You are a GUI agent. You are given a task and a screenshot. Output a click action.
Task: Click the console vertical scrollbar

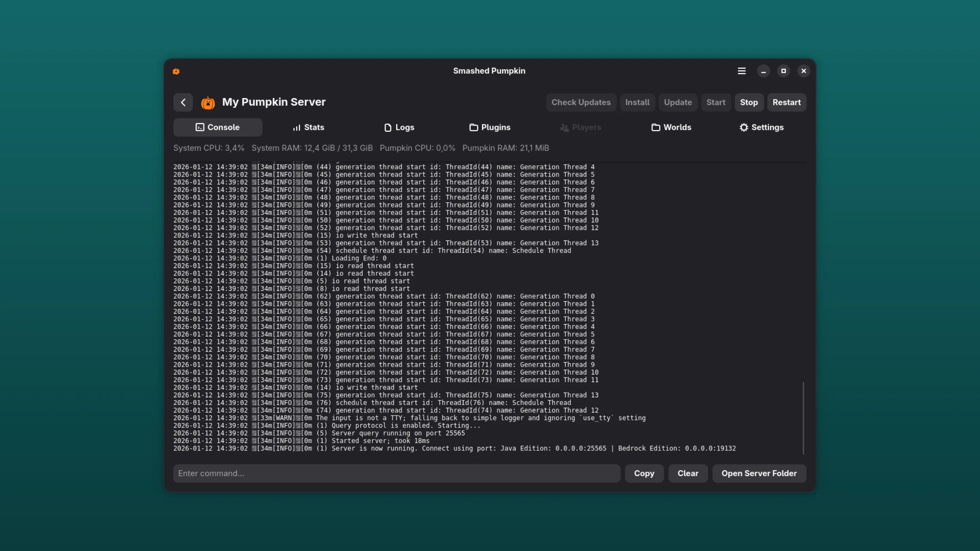click(803, 418)
